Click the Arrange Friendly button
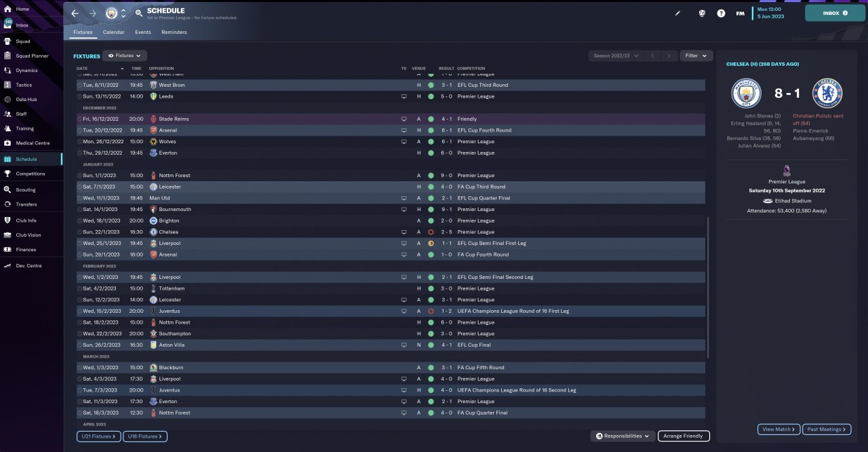The height and width of the screenshot is (452, 868). point(684,436)
